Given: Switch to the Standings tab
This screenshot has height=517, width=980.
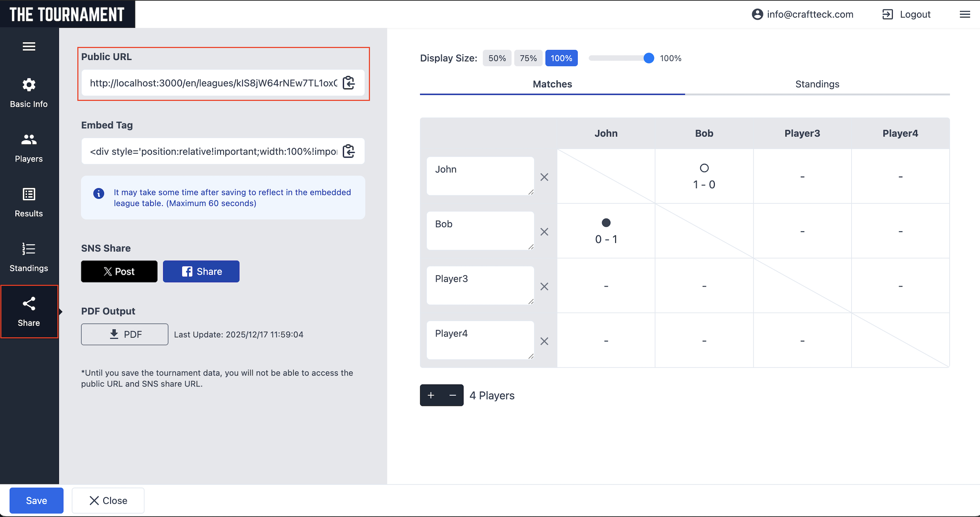Looking at the screenshot, I should point(817,84).
